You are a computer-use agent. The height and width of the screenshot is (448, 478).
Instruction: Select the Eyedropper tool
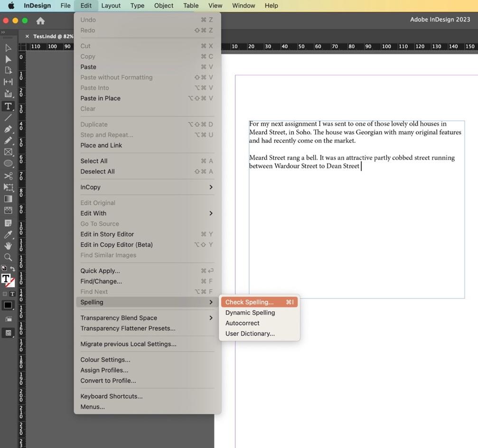(x=8, y=234)
